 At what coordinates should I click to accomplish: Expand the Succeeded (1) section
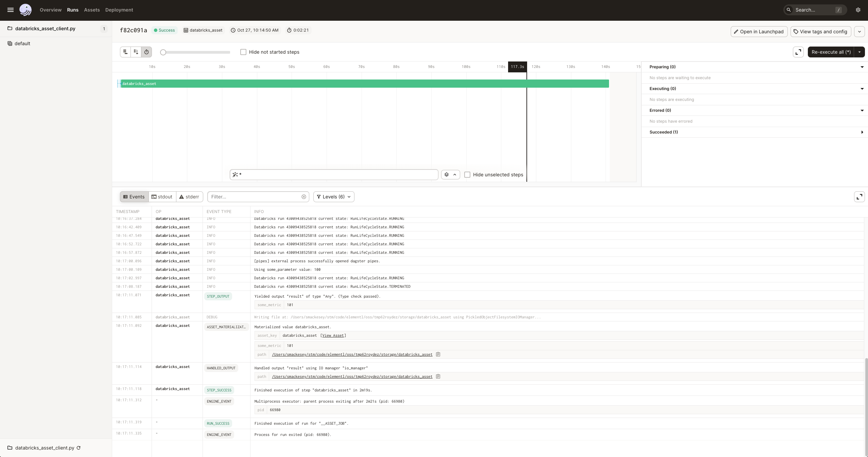[862, 132]
